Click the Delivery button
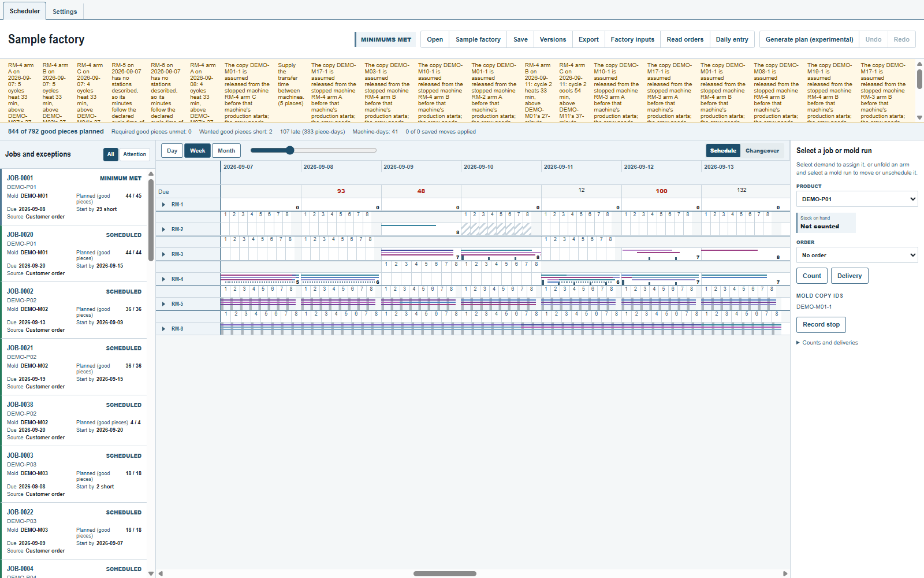The image size is (924, 578). (x=850, y=276)
